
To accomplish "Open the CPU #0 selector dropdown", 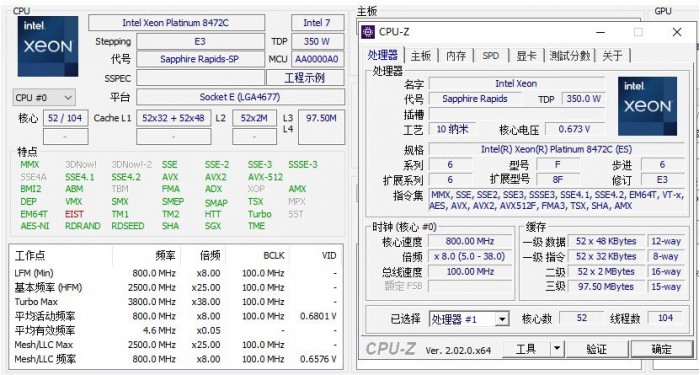I will (44, 97).
